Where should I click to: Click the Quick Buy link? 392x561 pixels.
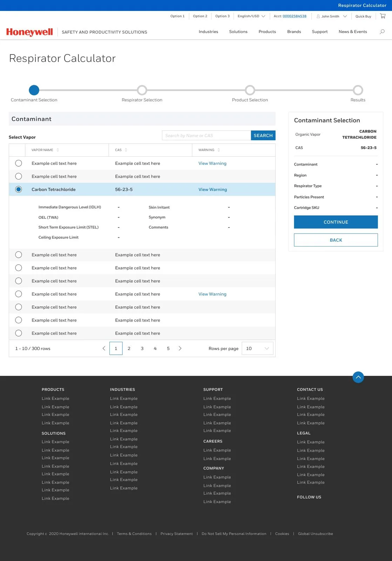point(363,16)
